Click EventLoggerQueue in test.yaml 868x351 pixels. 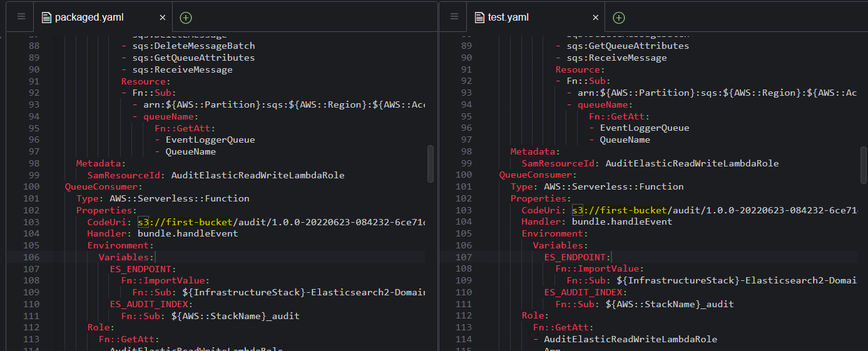click(645, 128)
